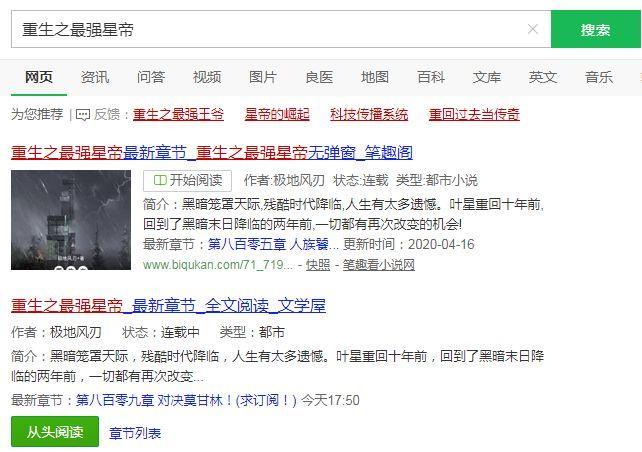Open the 笔趣阁 result title link
The width and height of the screenshot is (642, 452).
point(212,152)
